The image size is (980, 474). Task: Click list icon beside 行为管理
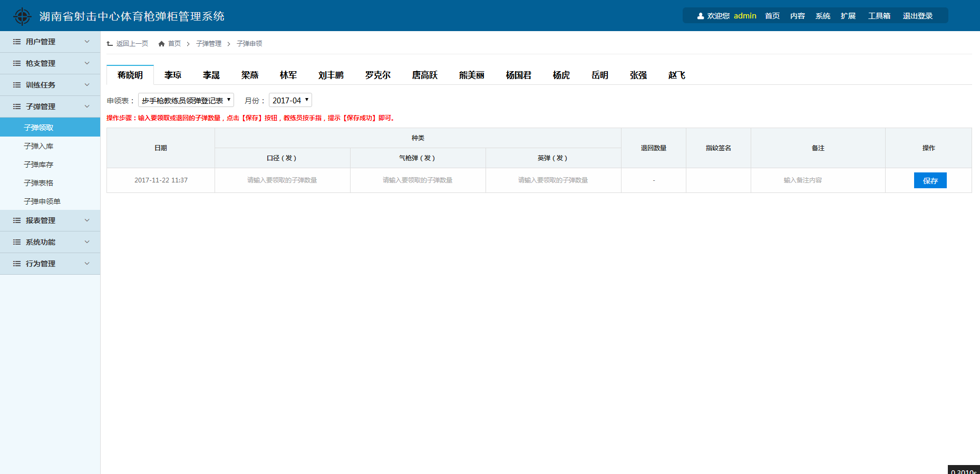click(17, 264)
